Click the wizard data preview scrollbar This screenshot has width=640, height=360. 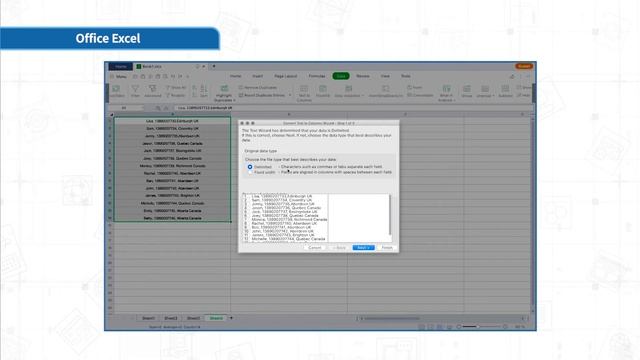390,215
